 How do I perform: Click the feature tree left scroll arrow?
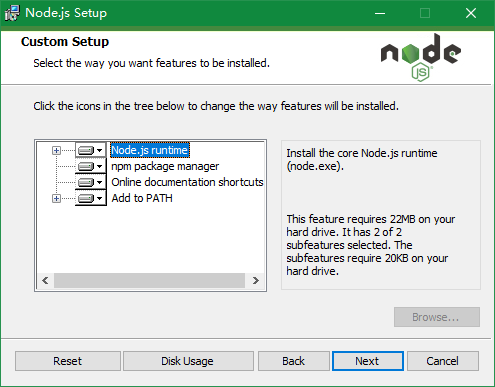point(45,281)
